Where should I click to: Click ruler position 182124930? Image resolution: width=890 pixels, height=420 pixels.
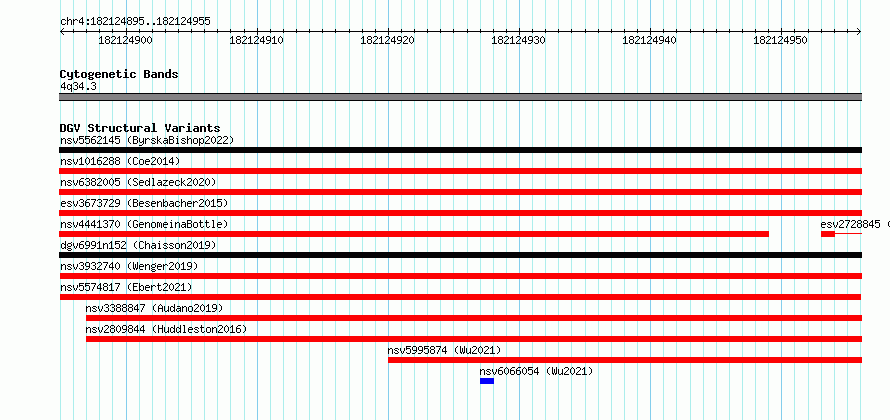(x=519, y=40)
